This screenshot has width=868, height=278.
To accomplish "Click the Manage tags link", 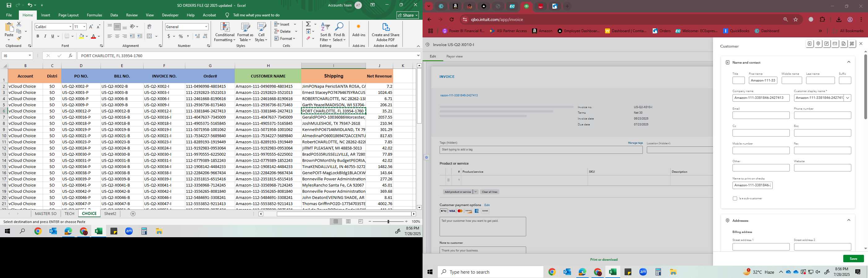I will [635, 143].
